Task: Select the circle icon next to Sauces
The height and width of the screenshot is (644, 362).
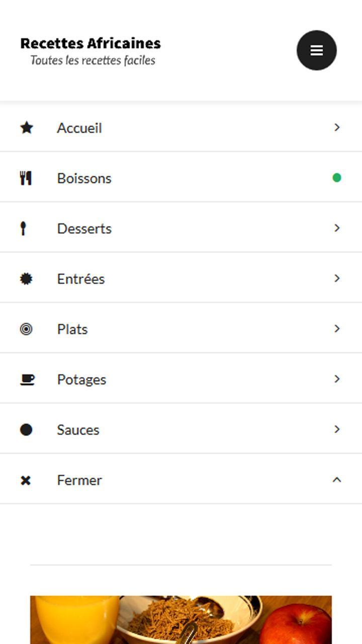Action: [x=26, y=429]
